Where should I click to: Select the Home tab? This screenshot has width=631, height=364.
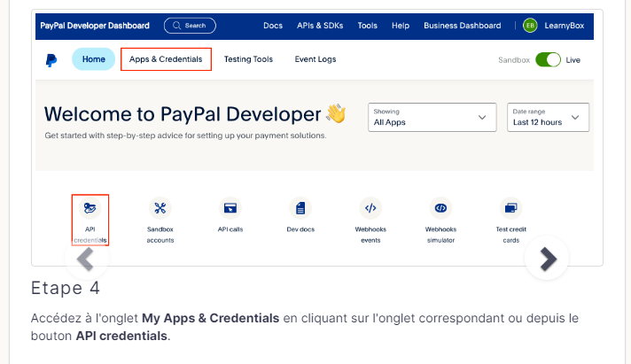pos(93,59)
